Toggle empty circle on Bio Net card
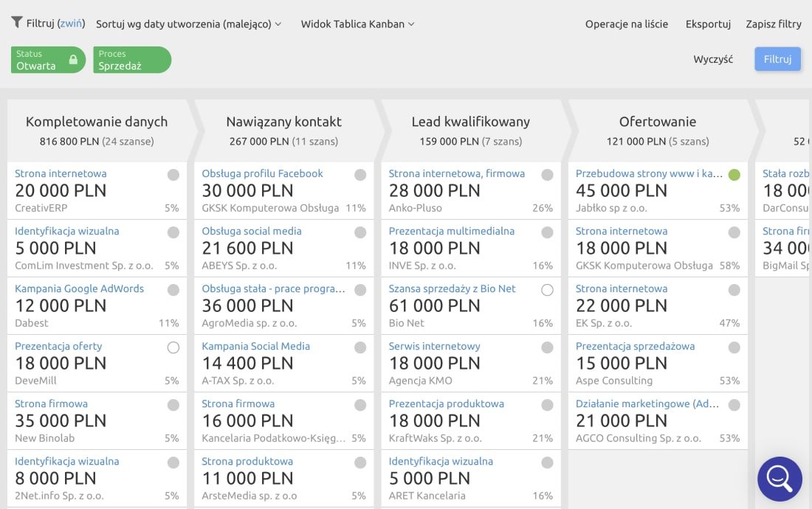The height and width of the screenshot is (509, 812). point(547,290)
